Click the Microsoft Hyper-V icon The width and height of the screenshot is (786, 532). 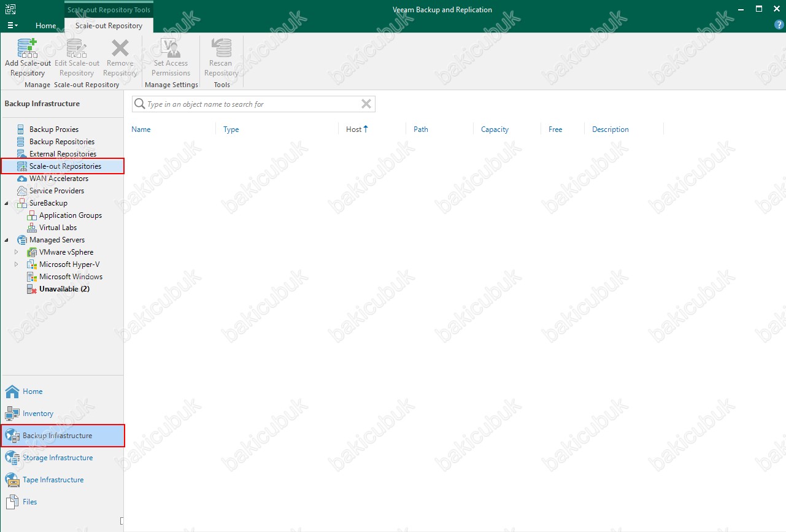pos(32,264)
